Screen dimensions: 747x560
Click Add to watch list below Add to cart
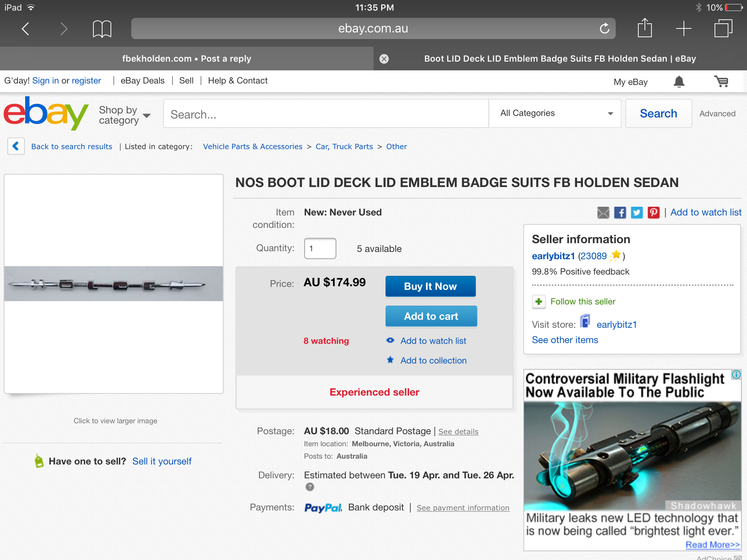pyautogui.click(x=433, y=341)
